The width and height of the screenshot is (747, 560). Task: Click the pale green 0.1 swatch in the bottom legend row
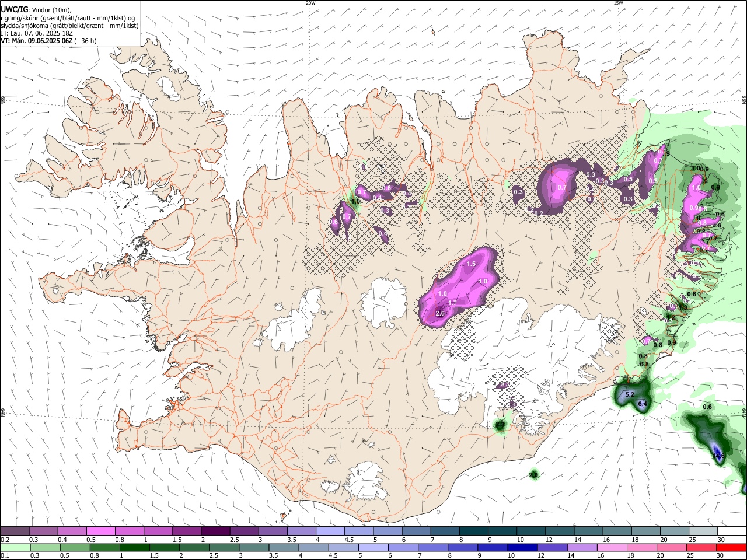(x=15, y=547)
